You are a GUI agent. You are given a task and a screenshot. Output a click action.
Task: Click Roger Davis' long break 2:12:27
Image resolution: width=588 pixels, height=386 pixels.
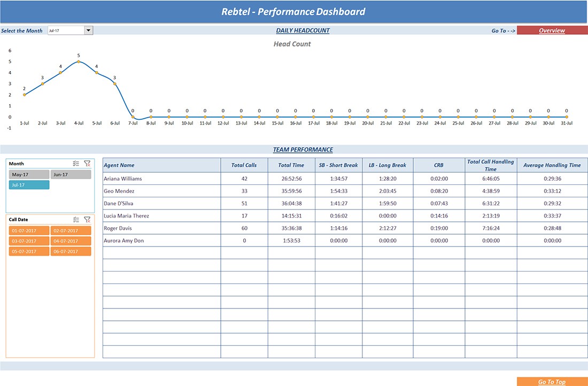click(388, 228)
